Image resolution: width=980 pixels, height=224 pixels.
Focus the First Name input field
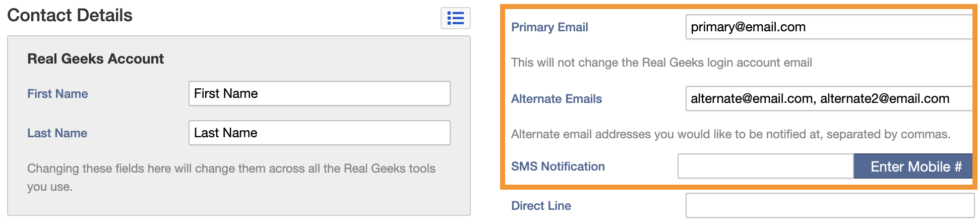[319, 93]
